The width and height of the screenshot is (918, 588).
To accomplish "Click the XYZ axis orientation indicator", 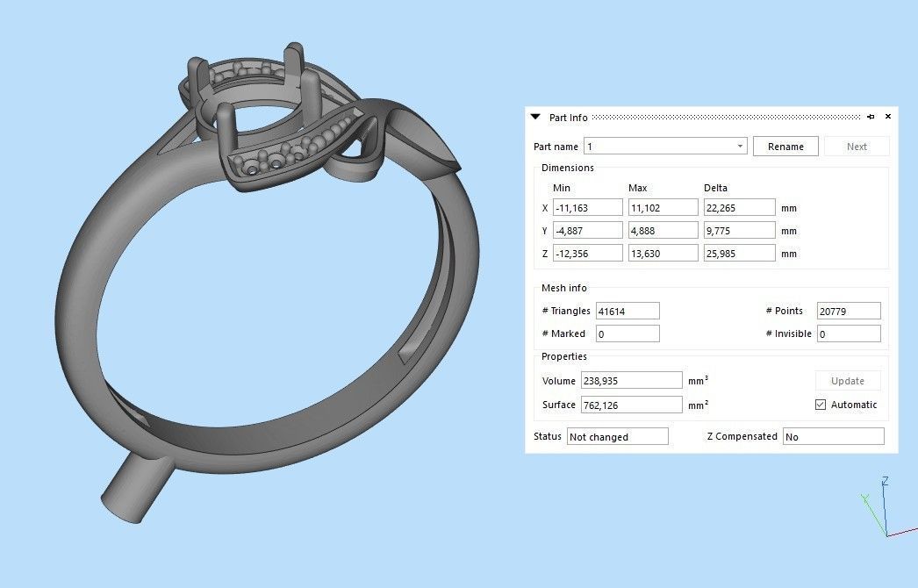I will (888, 507).
